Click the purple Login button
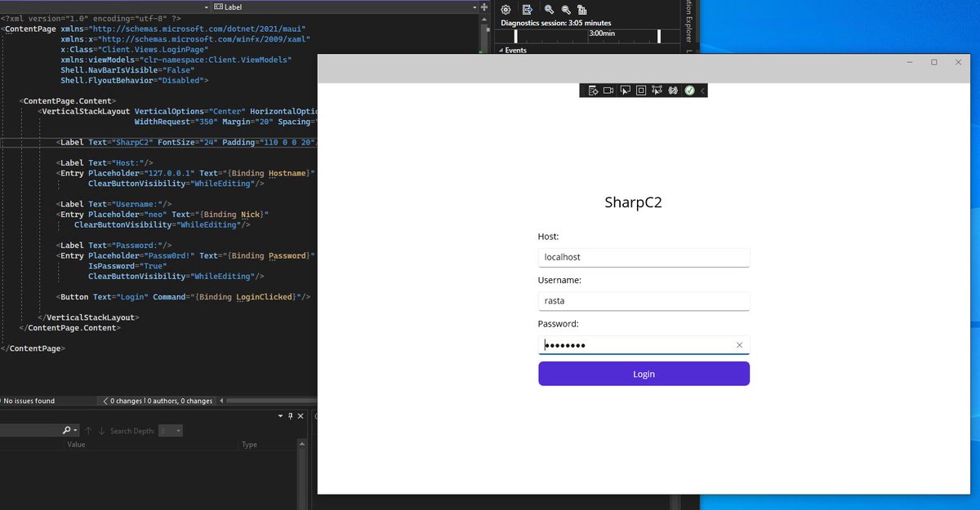Screen dimensions: 980x510 tap(644, 374)
